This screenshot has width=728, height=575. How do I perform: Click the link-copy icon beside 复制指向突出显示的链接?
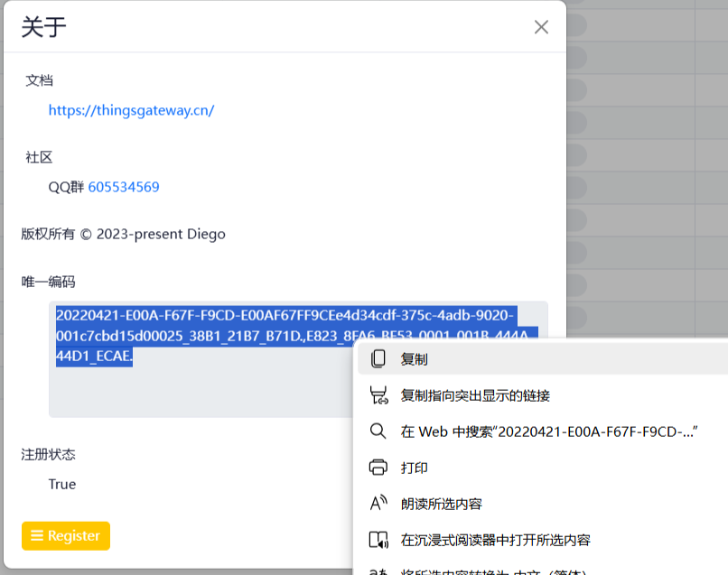[x=378, y=394]
